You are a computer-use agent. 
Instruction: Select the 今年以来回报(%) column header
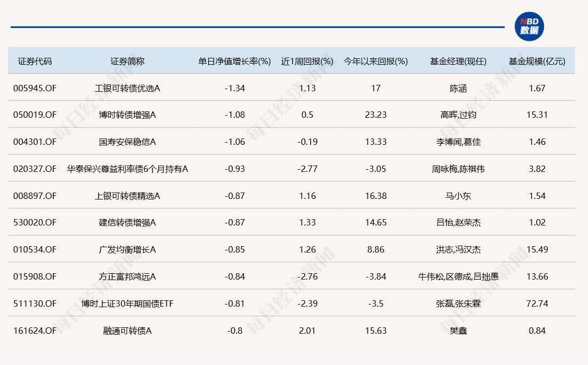[x=376, y=61]
